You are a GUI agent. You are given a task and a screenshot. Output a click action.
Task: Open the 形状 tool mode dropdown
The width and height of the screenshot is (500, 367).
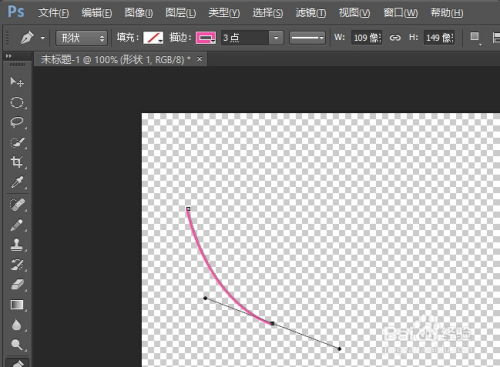pyautogui.click(x=81, y=38)
